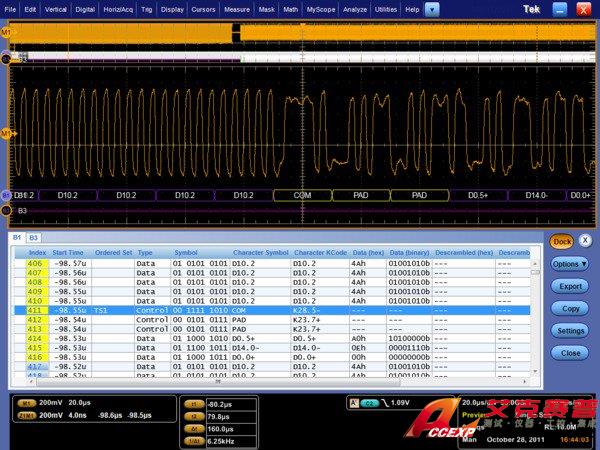Close the results panel with the X icon

(585, 241)
